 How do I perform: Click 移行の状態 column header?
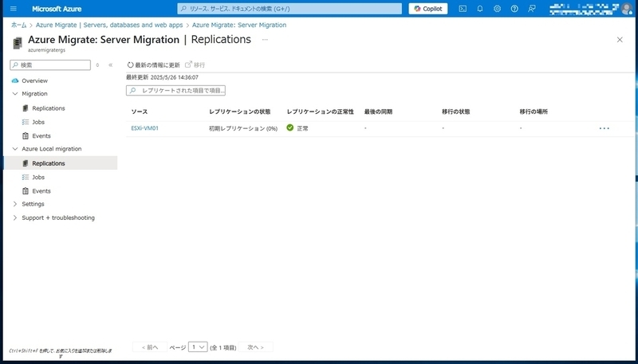pos(456,112)
